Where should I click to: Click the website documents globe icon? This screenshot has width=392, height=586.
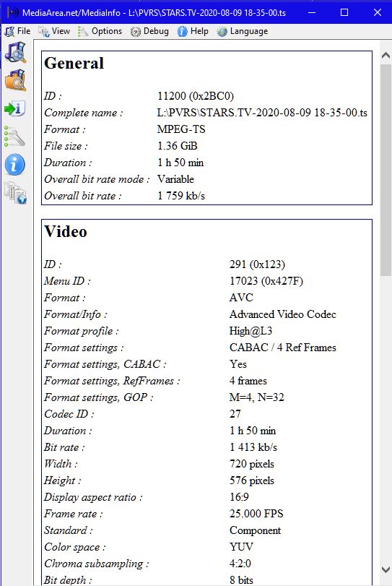point(15,193)
